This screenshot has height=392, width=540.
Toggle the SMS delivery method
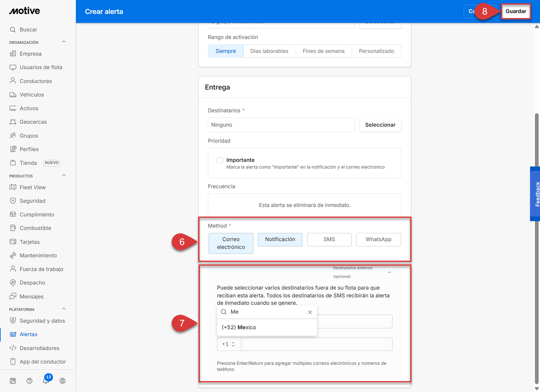(x=329, y=239)
